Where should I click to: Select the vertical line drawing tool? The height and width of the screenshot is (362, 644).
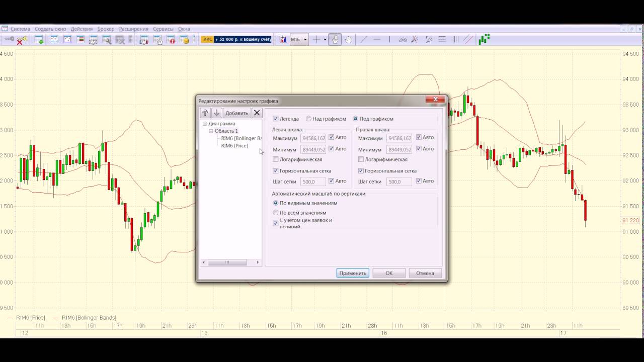coord(390,39)
